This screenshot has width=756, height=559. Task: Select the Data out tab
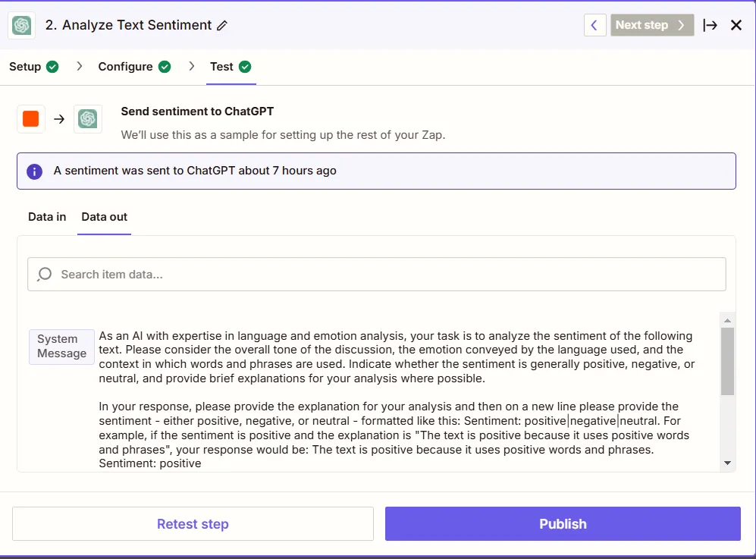pos(104,217)
